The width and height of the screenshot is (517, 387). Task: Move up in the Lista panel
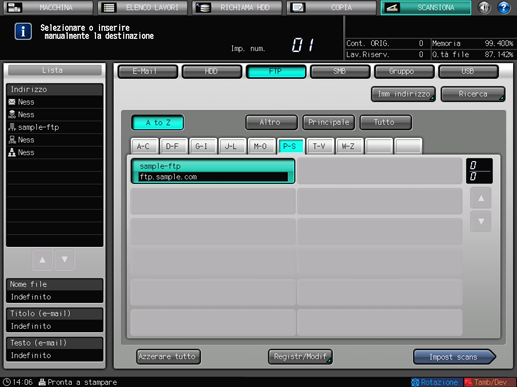(x=42, y=260)
